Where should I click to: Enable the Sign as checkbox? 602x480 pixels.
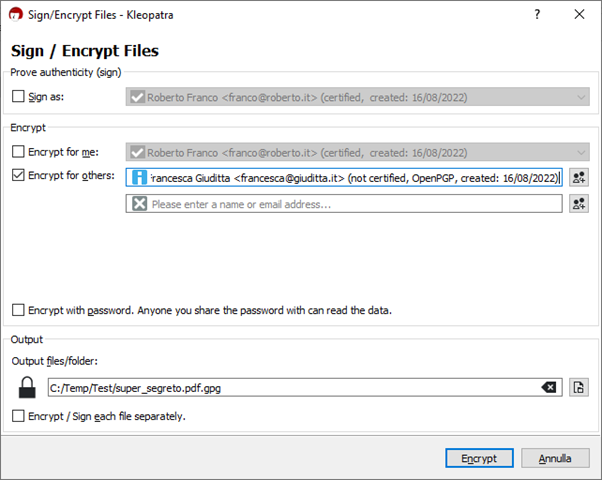[18, 98]
